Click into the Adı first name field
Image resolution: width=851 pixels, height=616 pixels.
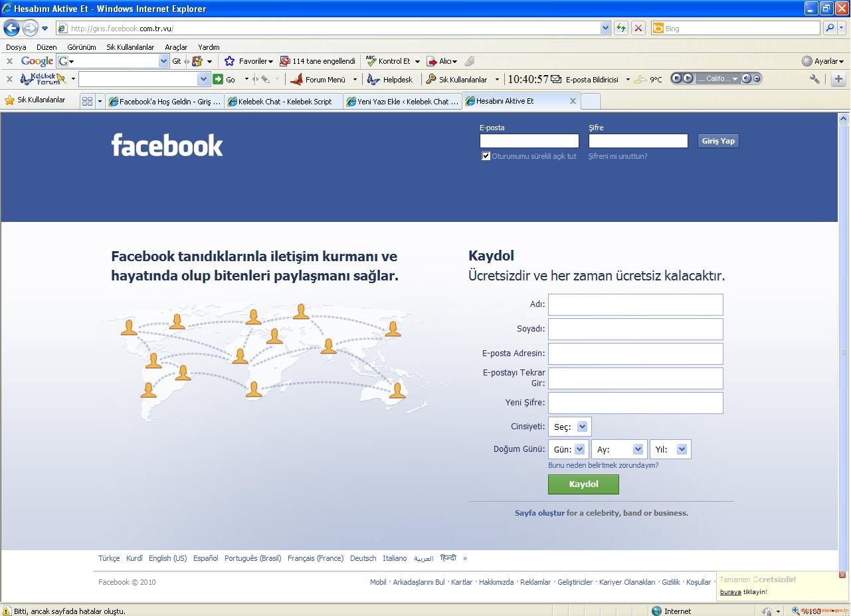click(x=636, y=304)
